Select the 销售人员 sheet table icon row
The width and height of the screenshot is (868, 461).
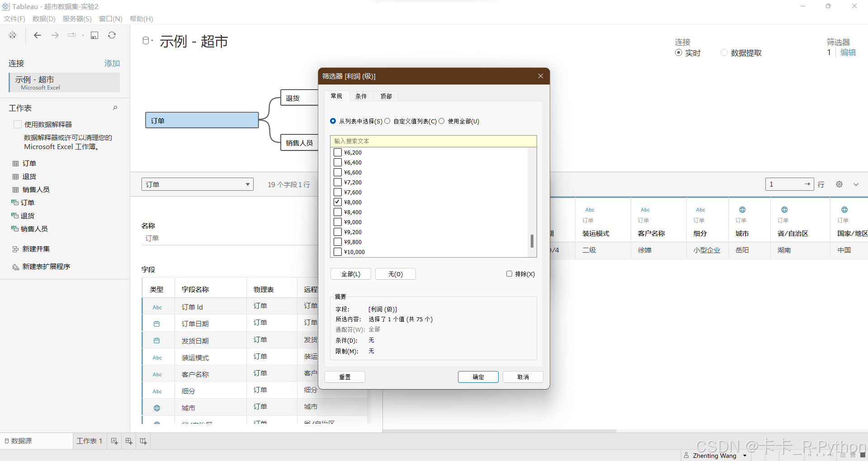pyautogui.click(x=31, y=189)
